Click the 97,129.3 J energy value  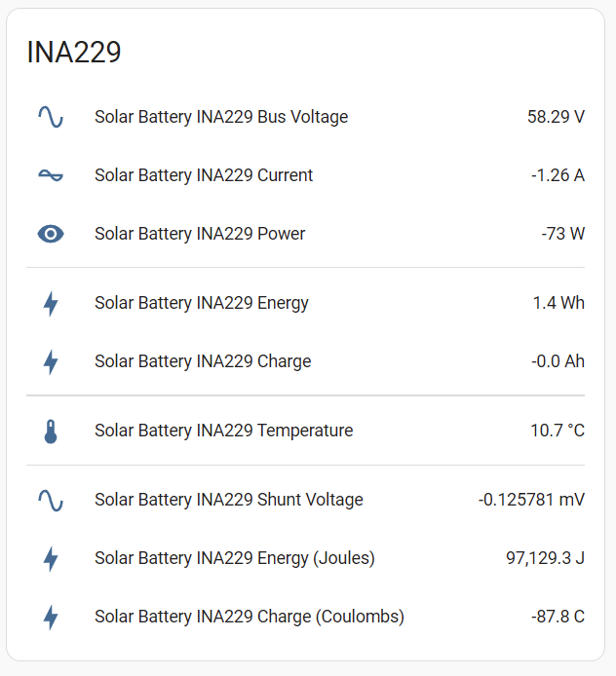click(x=545, y=558)
